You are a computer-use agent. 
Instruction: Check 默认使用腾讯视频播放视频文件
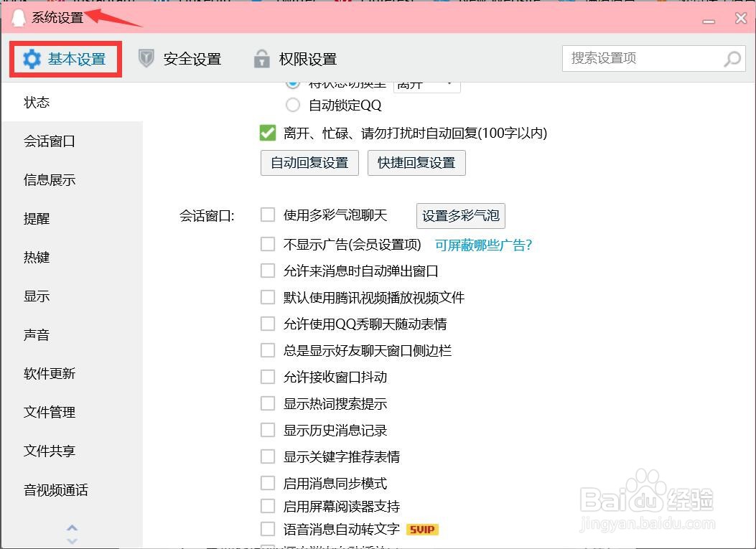point(268,297)
